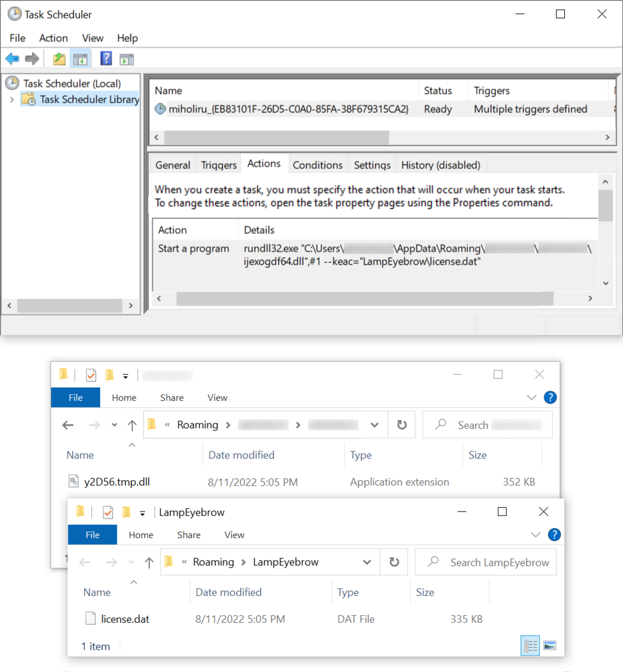
Task: Click the blue Back arrow in Task Scheduler toolbar
Action: [x=12, y=59]
